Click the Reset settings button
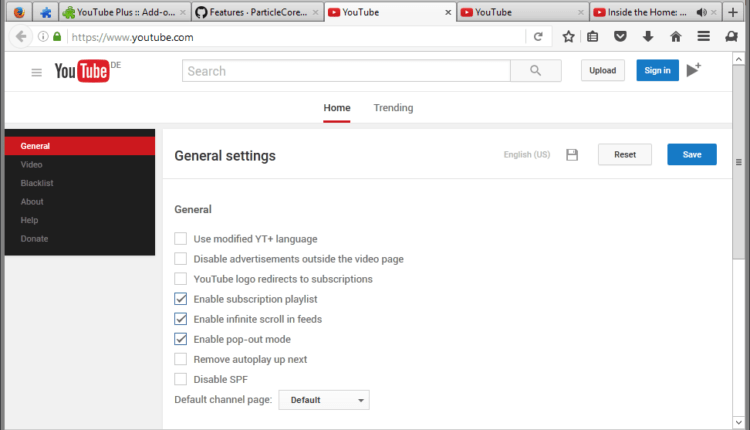This screenshot has height=430, width=750. pos(625,154)
